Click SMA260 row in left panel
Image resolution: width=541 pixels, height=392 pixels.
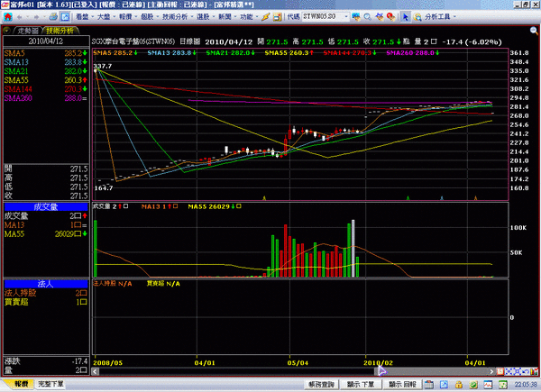pyautogui.click(x=46, y=98)
